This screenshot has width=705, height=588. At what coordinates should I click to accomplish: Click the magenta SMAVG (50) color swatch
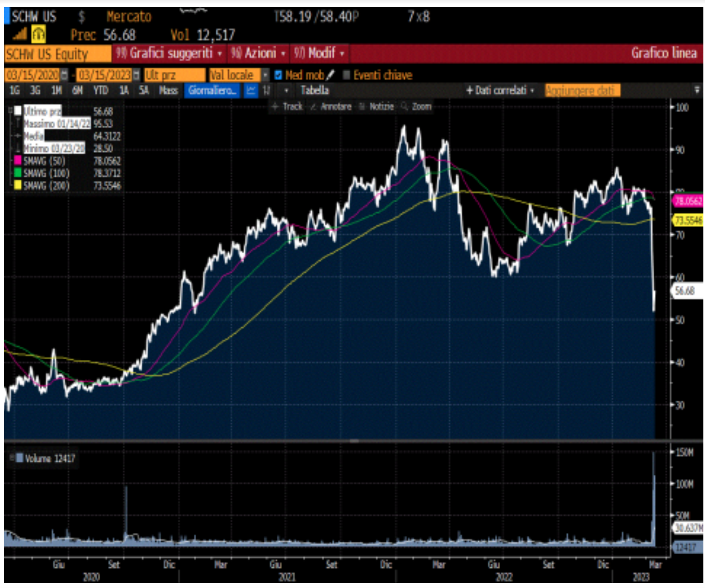pyautogui.click(x=18, y=161)
